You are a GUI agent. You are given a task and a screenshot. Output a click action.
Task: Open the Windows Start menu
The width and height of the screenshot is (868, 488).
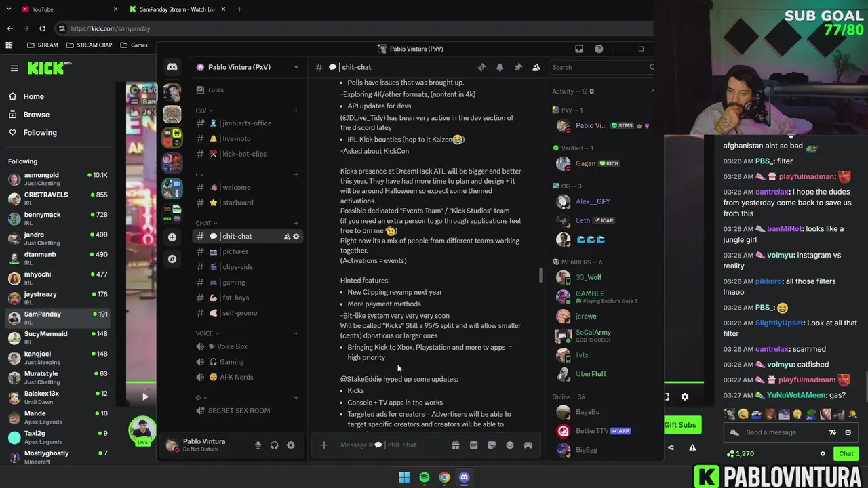pos(404,477)
